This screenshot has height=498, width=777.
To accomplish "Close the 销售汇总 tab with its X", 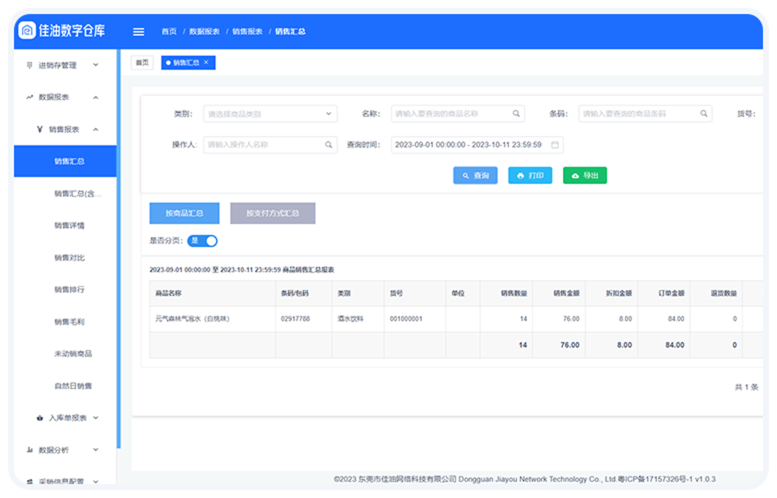I will click(x=206, y=62).
